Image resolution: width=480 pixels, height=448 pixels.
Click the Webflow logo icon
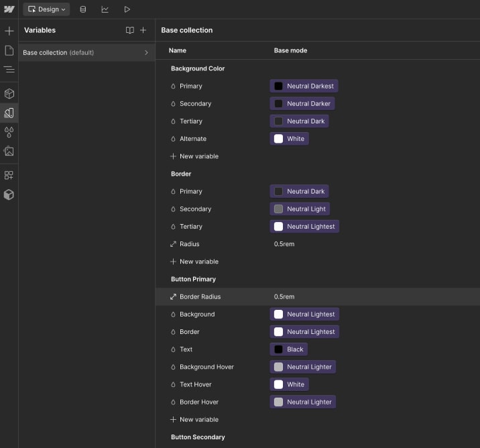[9, 9]
